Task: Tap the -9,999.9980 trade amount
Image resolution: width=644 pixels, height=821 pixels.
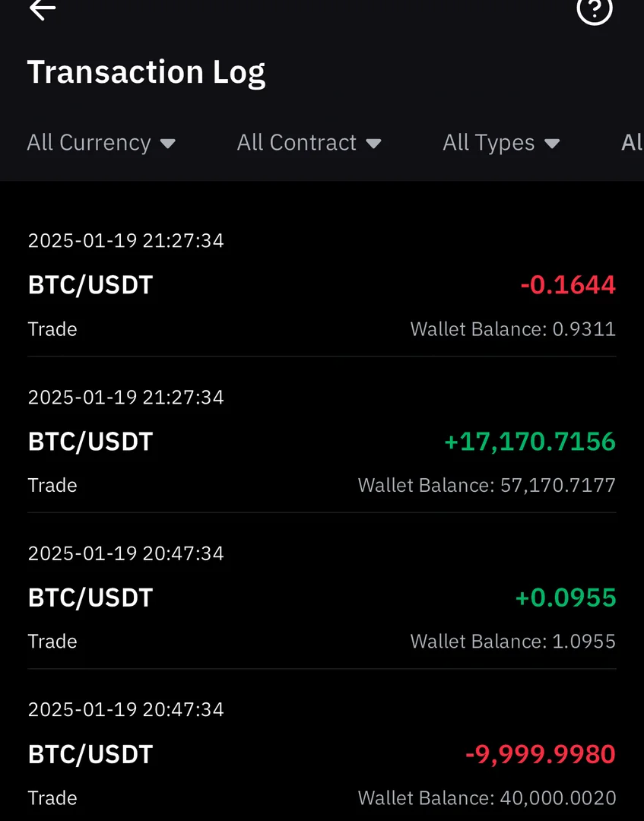Action: (540, 755)
